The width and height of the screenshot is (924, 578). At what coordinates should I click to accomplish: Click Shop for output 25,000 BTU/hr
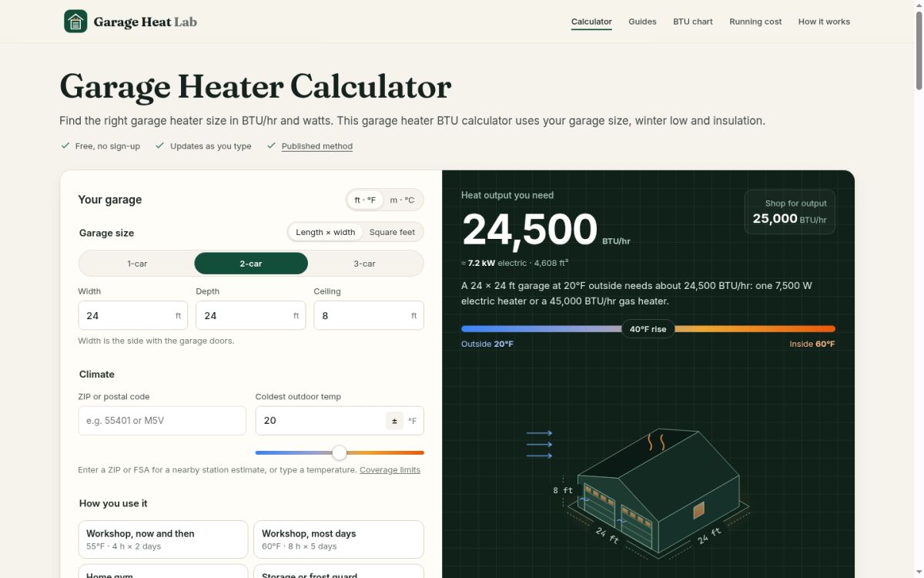790,212
